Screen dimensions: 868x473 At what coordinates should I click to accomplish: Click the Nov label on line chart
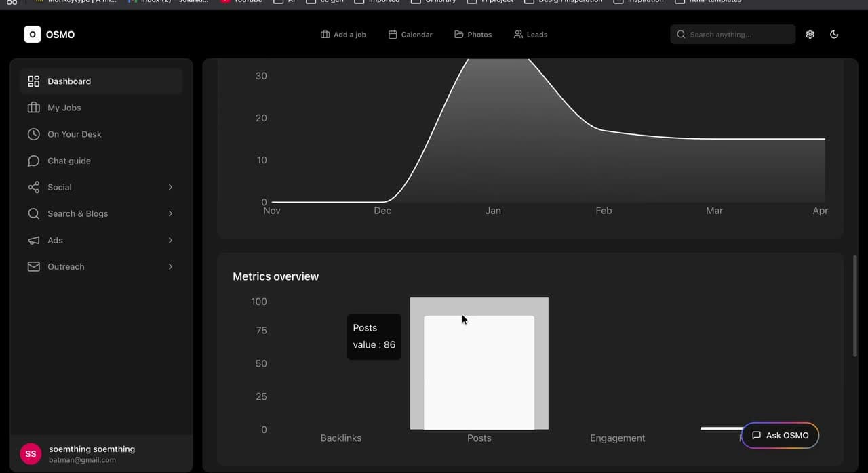pyautogui.click(x=271, y=211)
